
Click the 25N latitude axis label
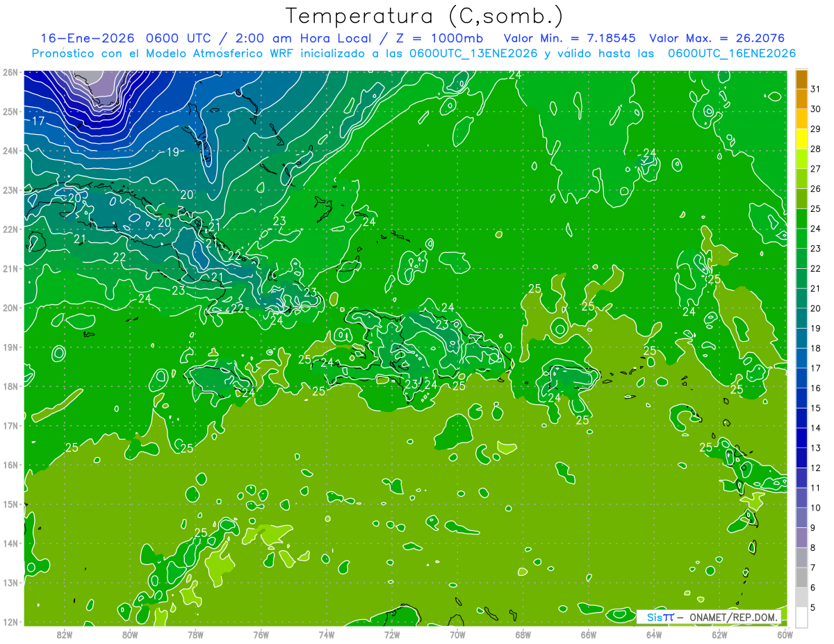[10, 111]
